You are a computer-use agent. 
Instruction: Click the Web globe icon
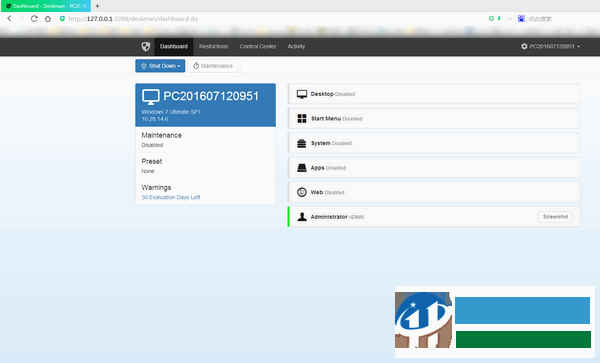coord(302,192)
